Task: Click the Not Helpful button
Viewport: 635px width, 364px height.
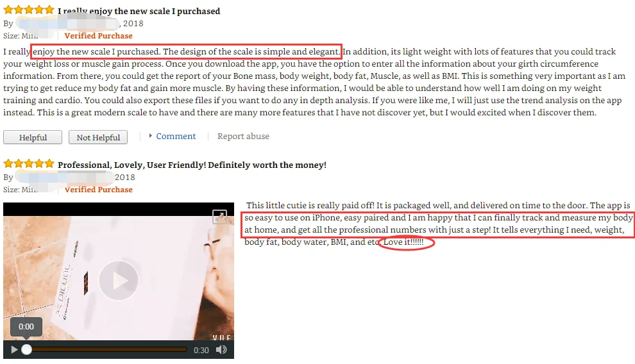Action: [x=98, y=137]
